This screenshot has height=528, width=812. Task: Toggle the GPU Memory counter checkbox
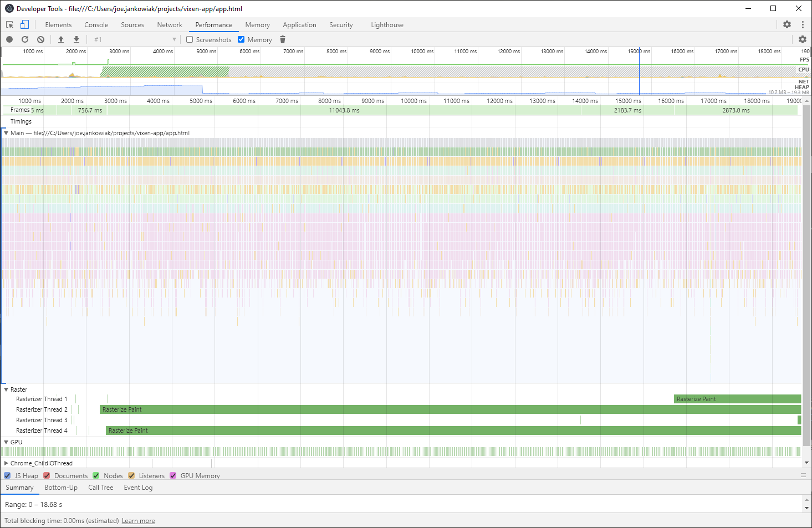[173, 475]
